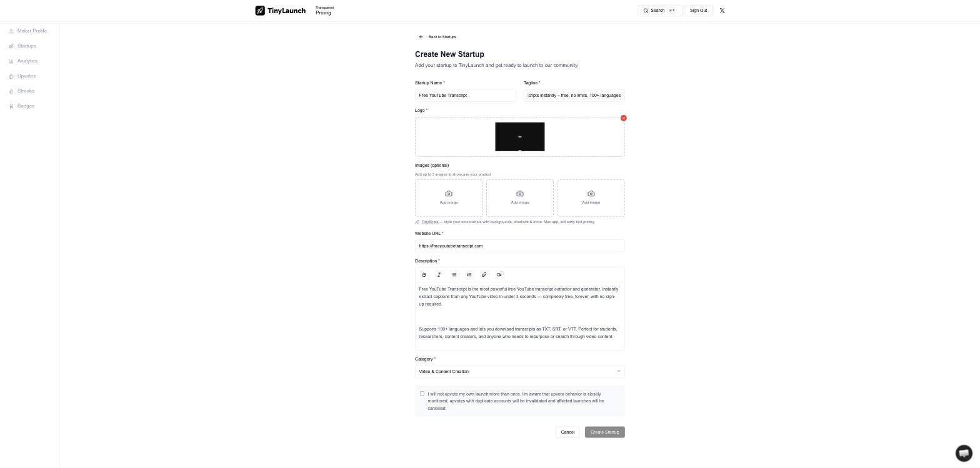Screen dimensions: 980x468
Task: Insert numbered list in Description editor
Action: coord(469,275)
